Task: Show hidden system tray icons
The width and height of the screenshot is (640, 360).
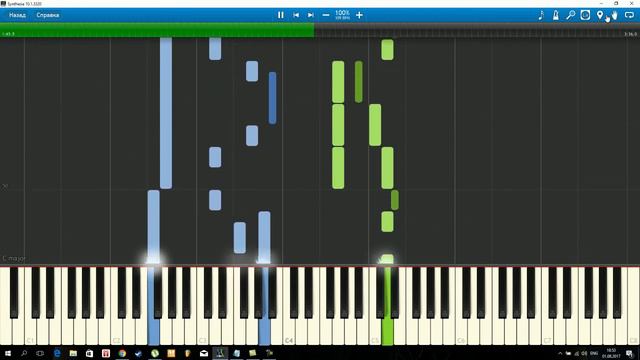Action: tap(560, 353)
